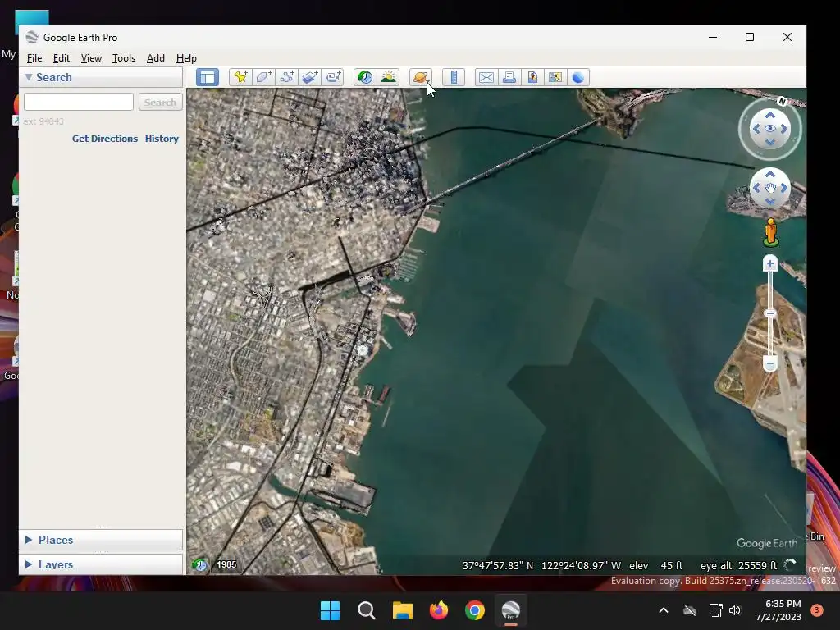Image resolution: width=840 pixels, height=630 pixels.
Task: Open the Add menu
Action: [x=156, y=58]
